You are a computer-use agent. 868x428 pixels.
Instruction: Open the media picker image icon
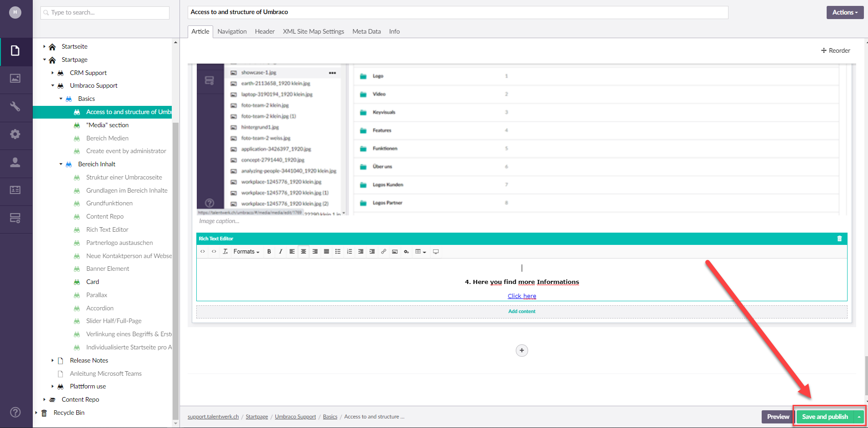click(395, 252)
